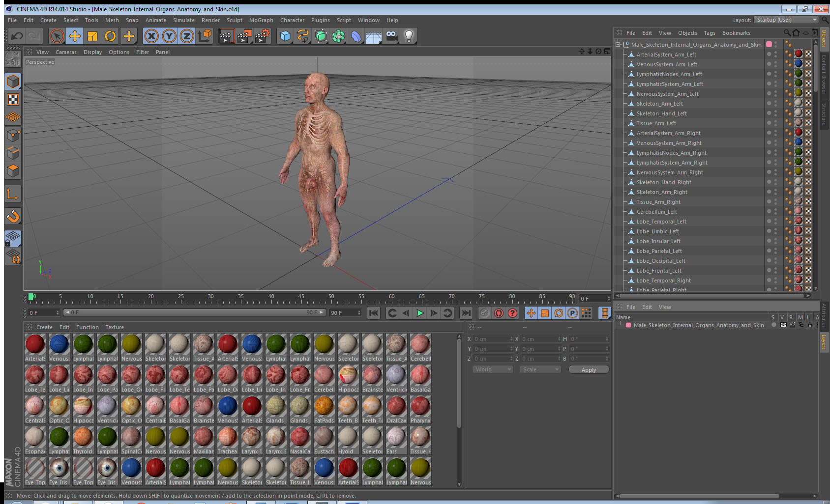Select the first red ArterialS material
The width and height of the screenshot is (830, 504).
pyautogui.click(x=35, y=348)
